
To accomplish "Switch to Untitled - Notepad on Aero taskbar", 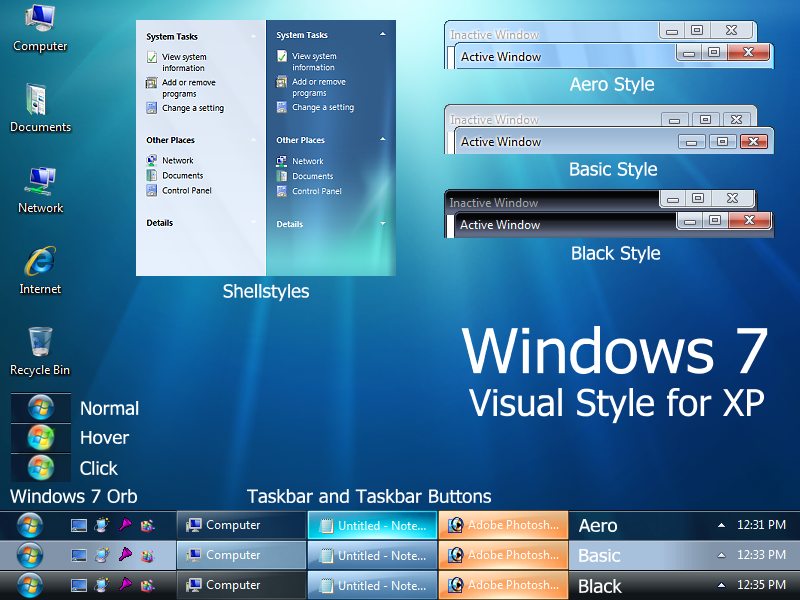I will coord(372,525).
